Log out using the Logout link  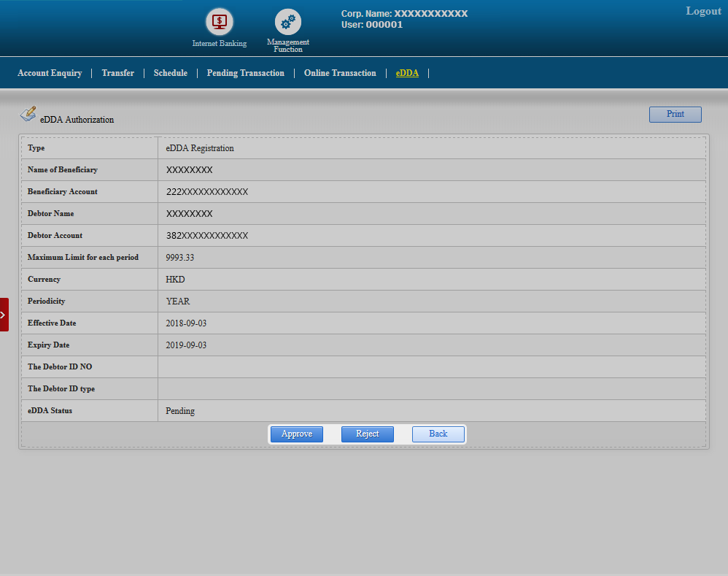703,11
